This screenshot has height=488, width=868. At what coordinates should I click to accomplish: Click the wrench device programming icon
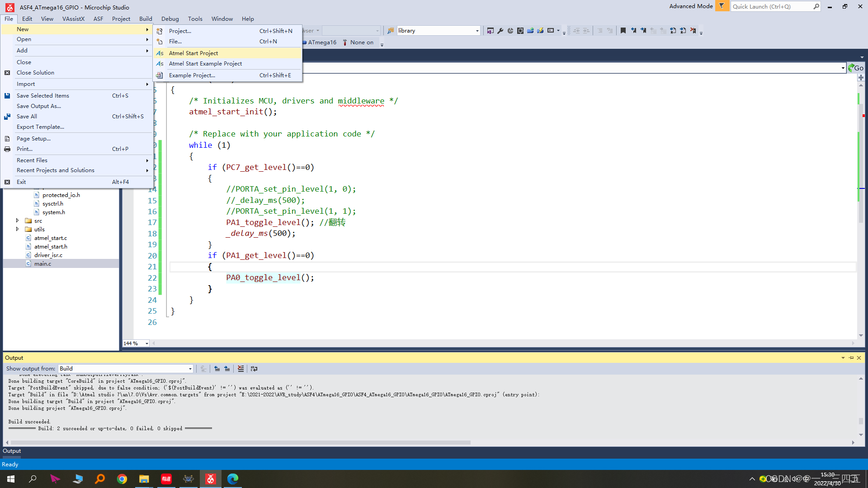500,31
